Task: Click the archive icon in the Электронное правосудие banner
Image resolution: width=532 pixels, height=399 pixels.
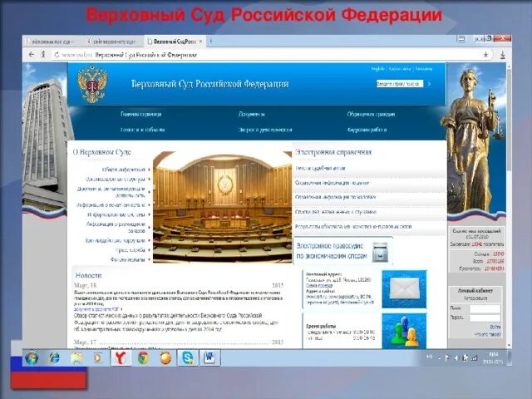Action: pyautogui.click(x=379, y=252)
